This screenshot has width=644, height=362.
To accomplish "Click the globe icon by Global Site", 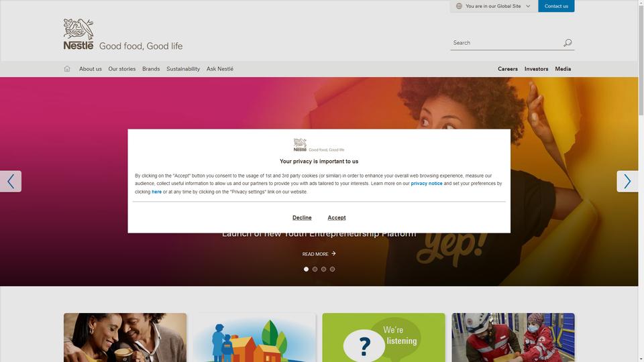I will click(x=459, y=6).
